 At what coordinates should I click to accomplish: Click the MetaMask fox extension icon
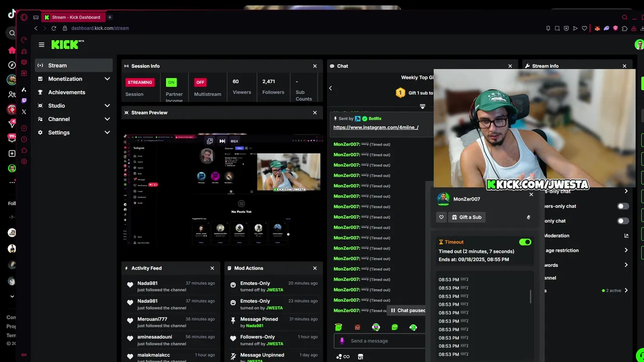(597, 28)
